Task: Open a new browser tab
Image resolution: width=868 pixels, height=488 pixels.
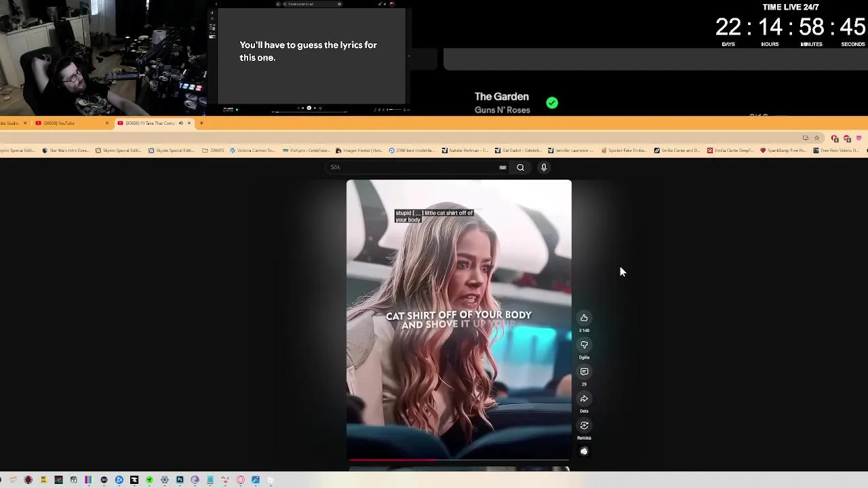Action: [201, 123]
